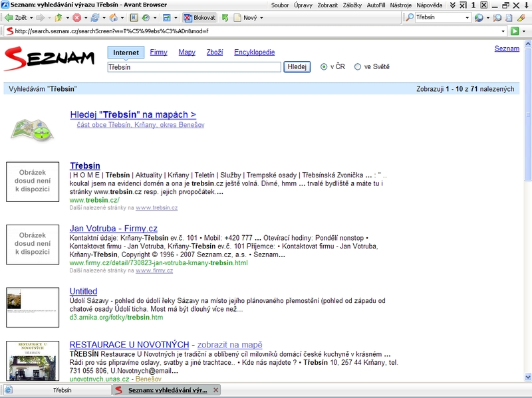
Task: Open the Nástroje menu
Action: click(401, 5)
